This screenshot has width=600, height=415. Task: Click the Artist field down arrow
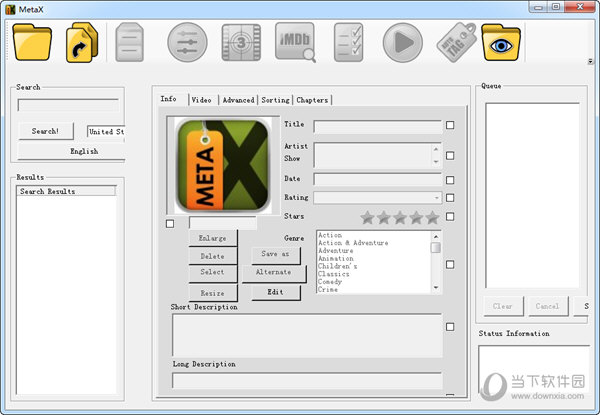pos(436,162)
